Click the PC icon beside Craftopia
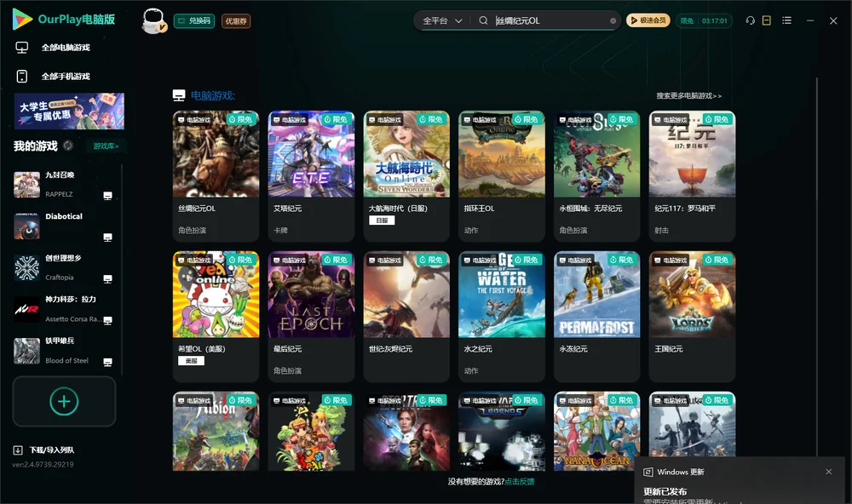The image size is (852, 504). [x=107, y=279]
